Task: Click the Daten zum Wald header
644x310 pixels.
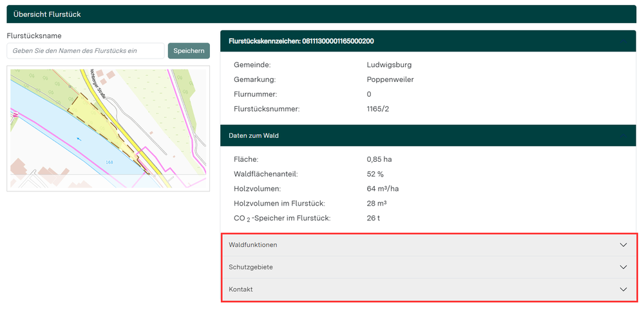Action: pos(428,135)
